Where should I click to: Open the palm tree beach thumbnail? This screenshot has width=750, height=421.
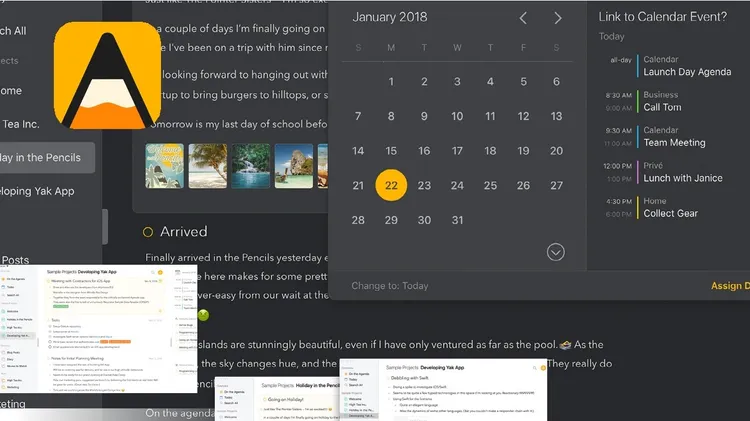point(208,166)
